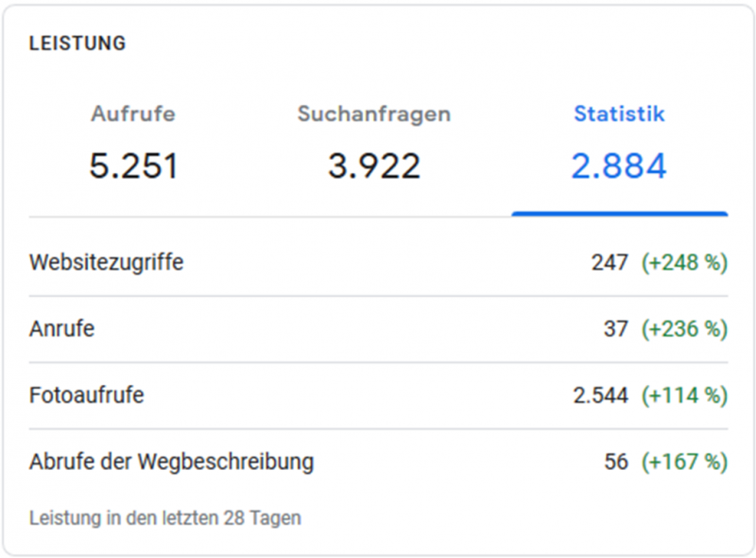The image size is (756, 558).
Task: Switch to the Aufrufe tab
Action: coord(133,113)
